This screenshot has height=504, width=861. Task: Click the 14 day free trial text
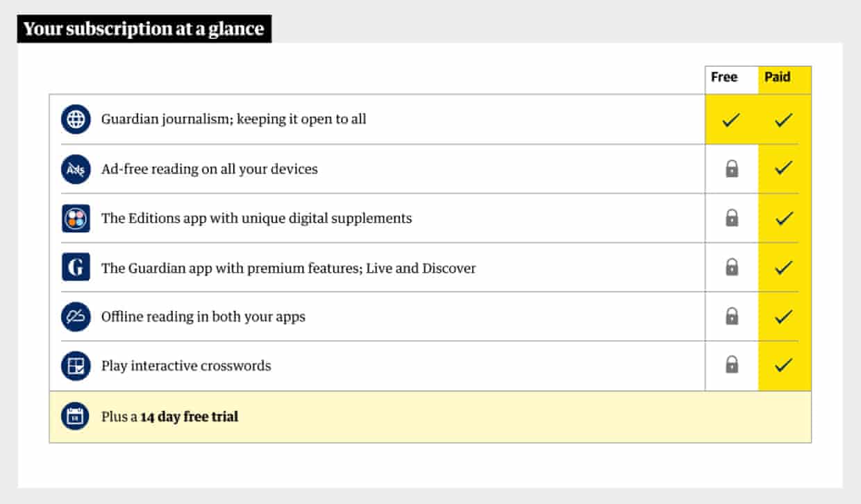click(189, 417)
